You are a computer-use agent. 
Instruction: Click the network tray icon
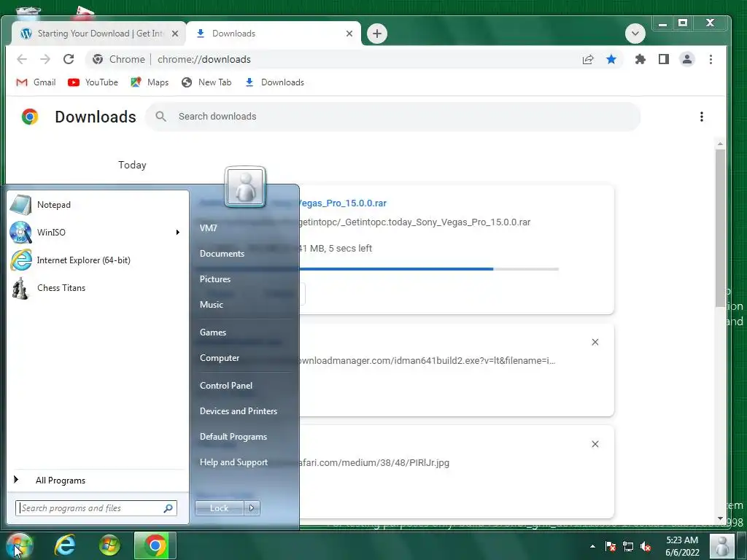[628, 547]
